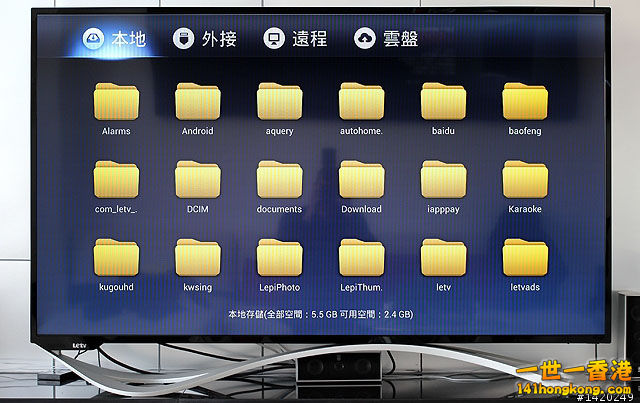
Task: Open the baofeng folder
Action: click(x=525, y=102)
